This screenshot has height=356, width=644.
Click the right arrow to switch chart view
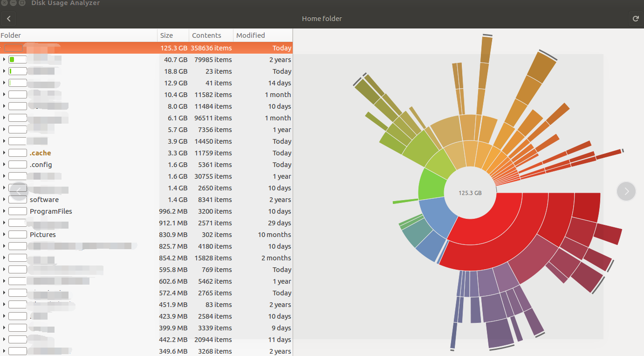click(x=626, y=191)
